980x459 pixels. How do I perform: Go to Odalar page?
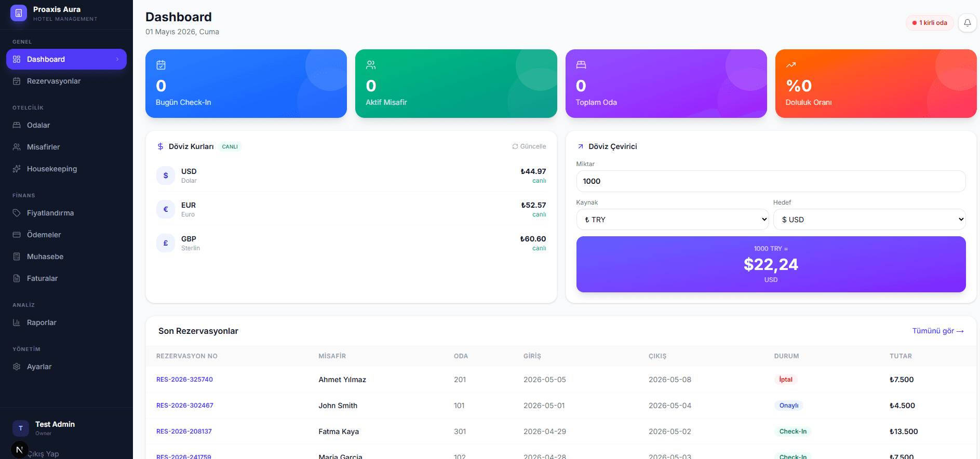tap(66, 125)
